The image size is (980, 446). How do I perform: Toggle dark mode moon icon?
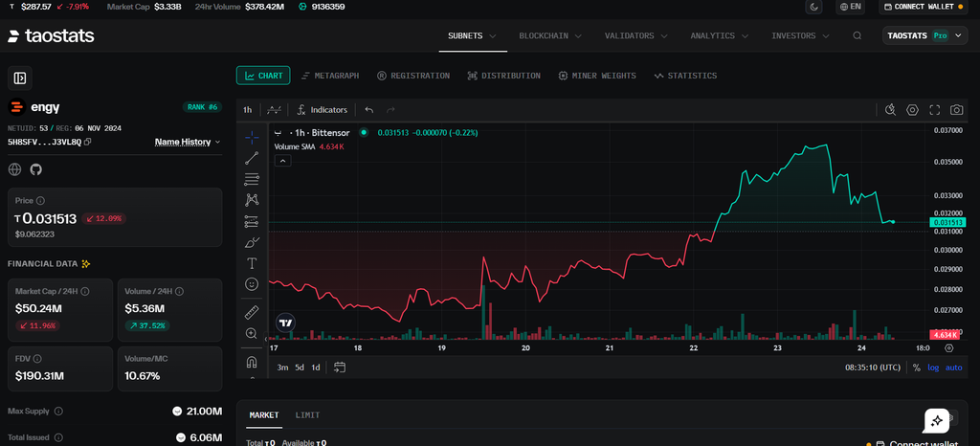click(x=813, y=7)
